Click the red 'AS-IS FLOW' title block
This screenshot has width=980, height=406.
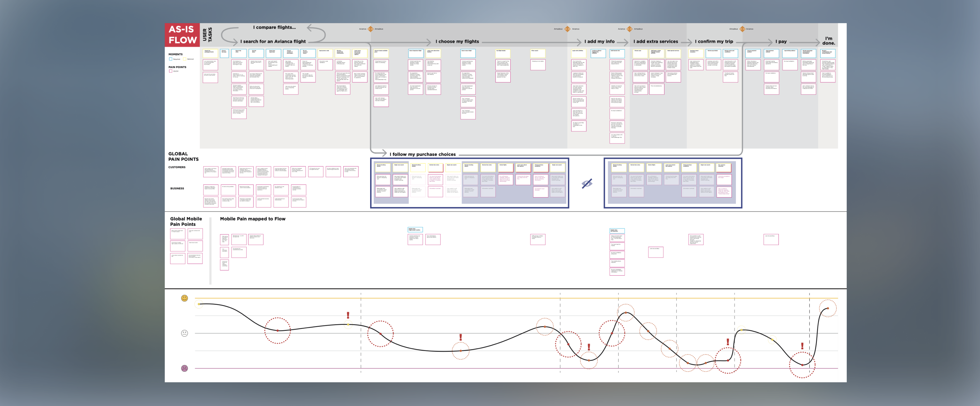[182, 35]
